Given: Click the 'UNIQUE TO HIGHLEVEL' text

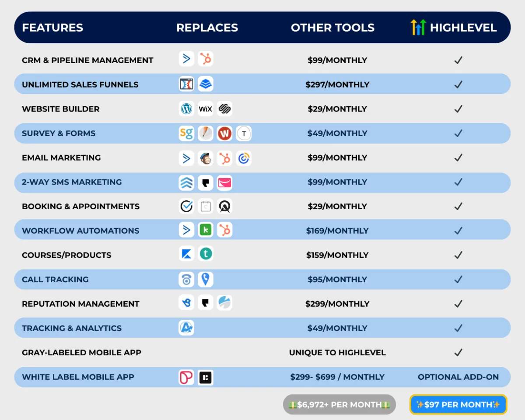Looking at the screenshot, I should (x=337, y=353).
